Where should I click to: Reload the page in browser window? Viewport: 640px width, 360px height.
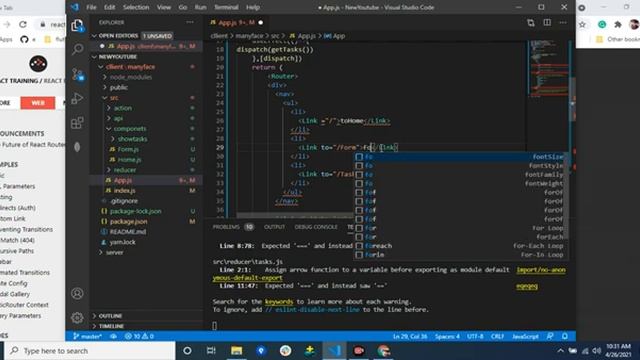(x=23, y=24)
